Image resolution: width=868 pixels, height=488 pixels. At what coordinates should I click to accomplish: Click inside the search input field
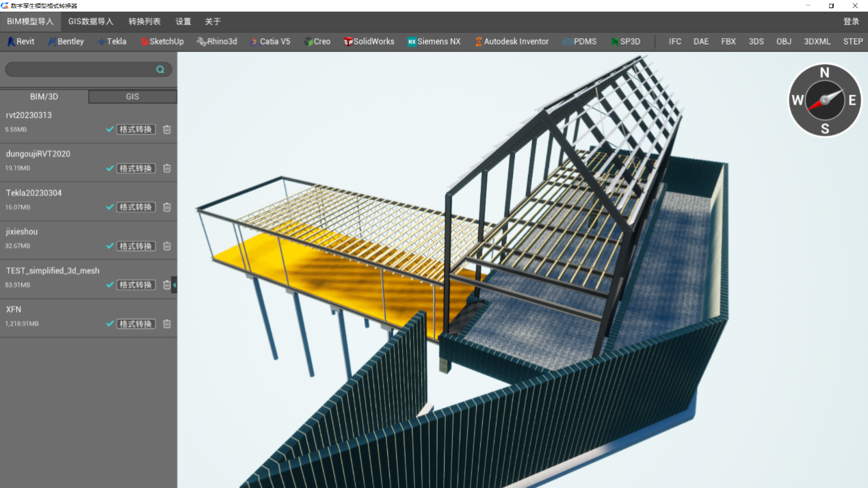coord(75,69)
